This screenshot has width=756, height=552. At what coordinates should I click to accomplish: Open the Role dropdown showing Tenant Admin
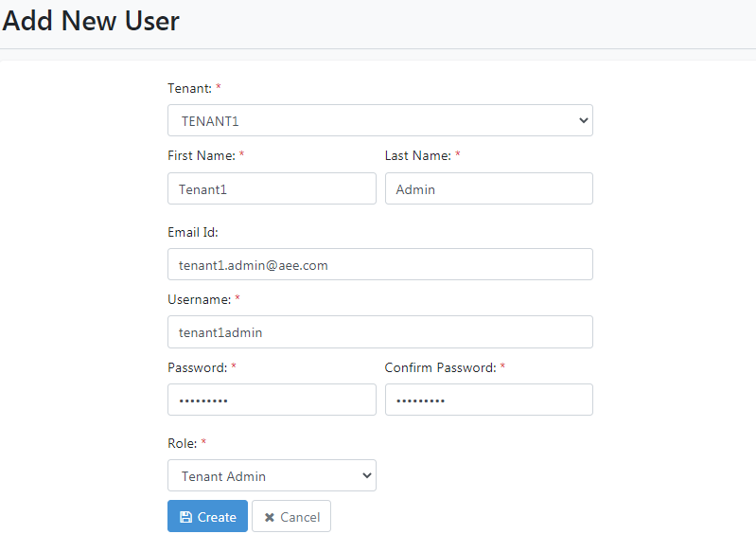(x=272, y=475)
